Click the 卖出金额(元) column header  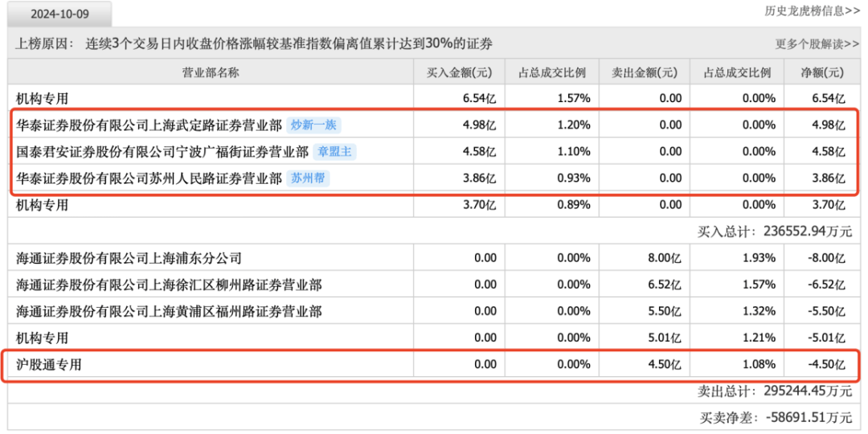pos(645,72)
